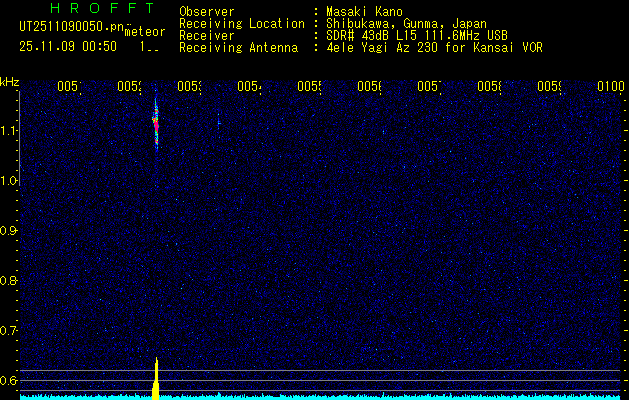Click the 0059 time axis marker
The image size is (629, 400).
coord(549,86)
